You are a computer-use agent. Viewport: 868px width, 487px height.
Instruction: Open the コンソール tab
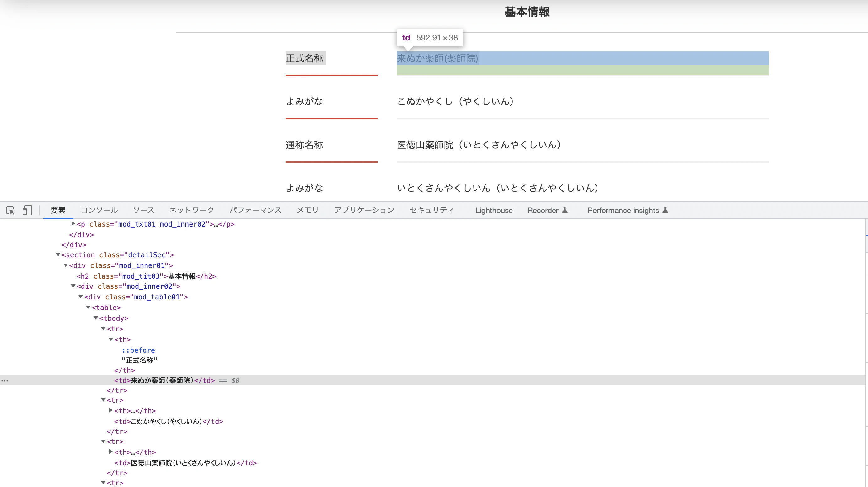(x=99, y=210)
